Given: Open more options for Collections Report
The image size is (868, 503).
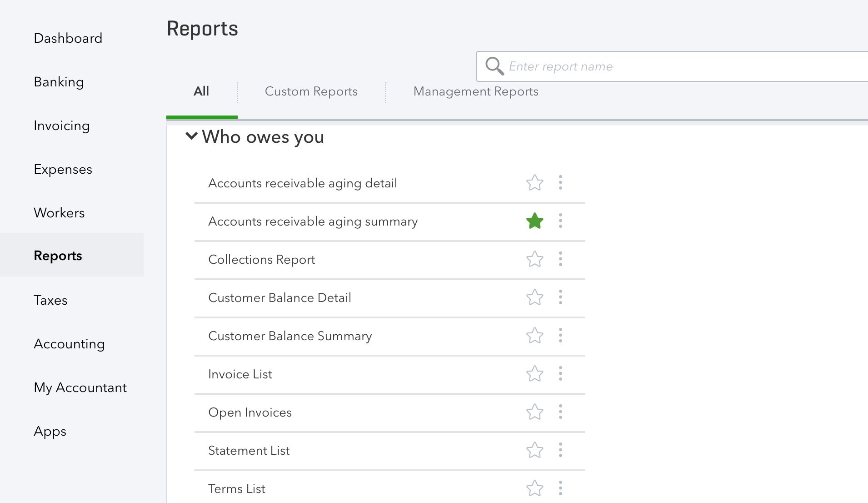Looking at the screenshot, I should [x=560, y=259].
